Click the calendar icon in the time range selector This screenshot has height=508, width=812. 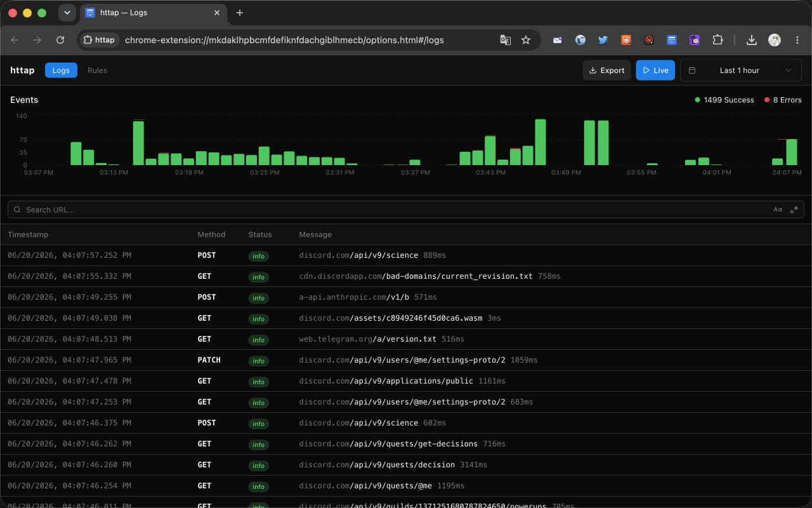(692, 70)
